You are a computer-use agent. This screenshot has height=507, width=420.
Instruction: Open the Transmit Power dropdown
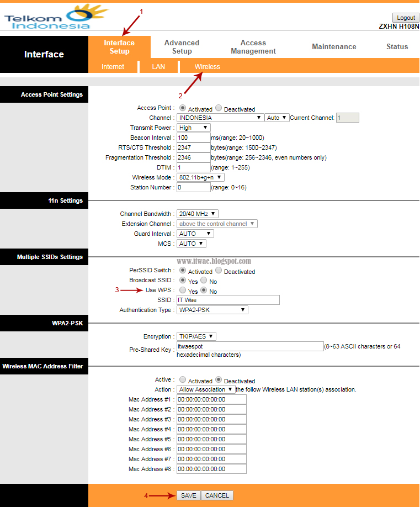[194, 128]
